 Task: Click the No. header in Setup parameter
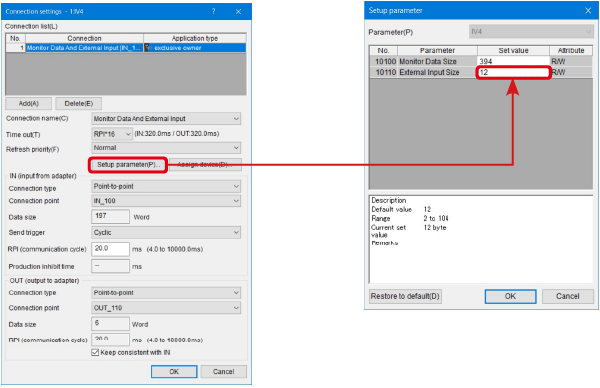tap(383, 51)
